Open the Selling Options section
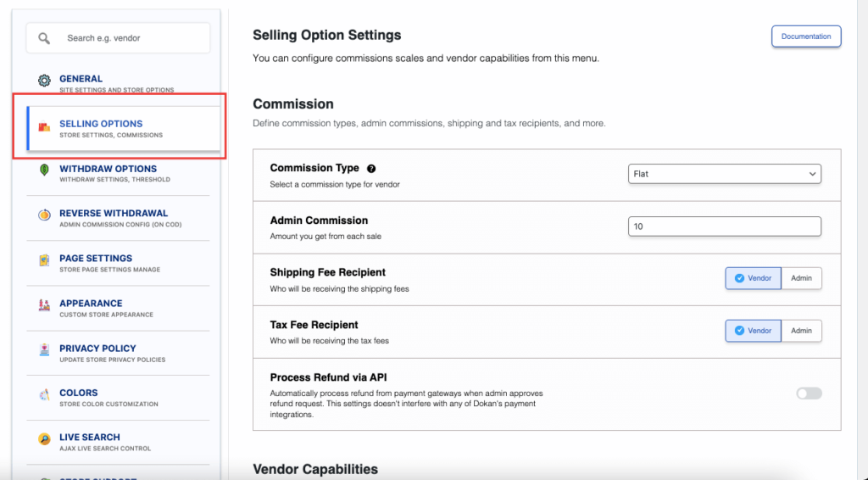The image size is (868, 480). coord(124,128)
